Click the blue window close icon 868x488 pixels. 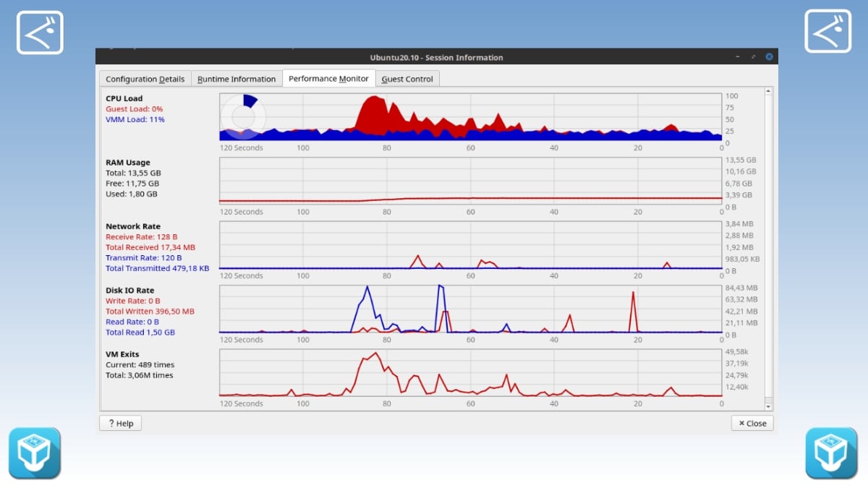coord(769,56)
